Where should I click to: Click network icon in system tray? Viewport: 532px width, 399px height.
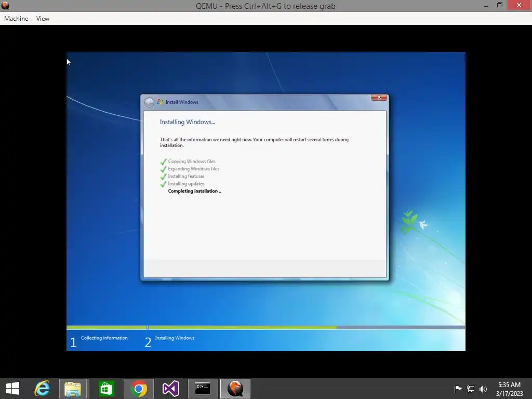point(471,389)
